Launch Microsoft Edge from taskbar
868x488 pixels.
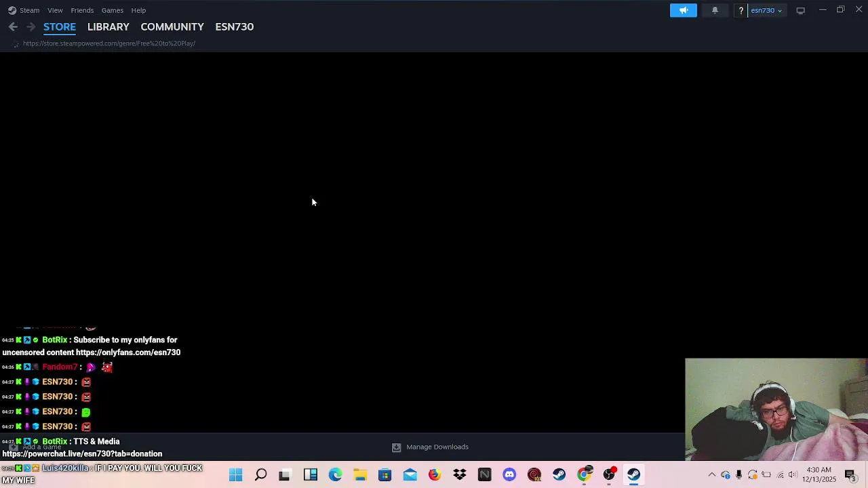(x=335, y=475)
